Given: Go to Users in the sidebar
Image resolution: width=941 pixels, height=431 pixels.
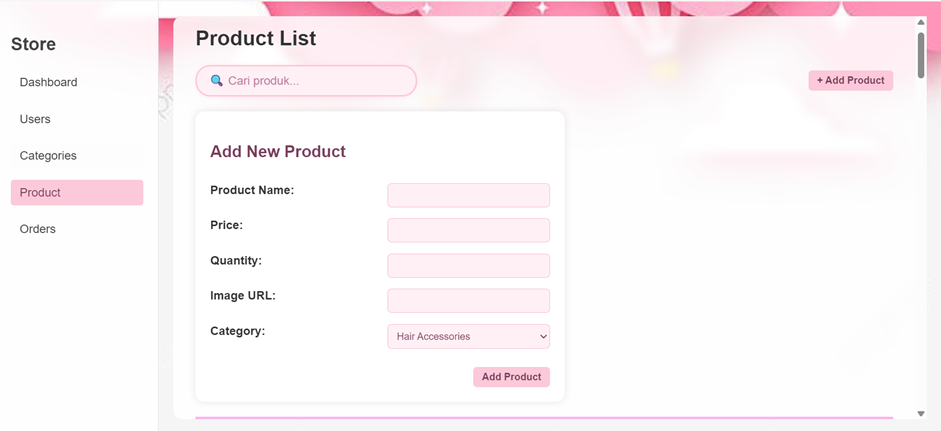Looking at the screenshot, I should 35,119.
